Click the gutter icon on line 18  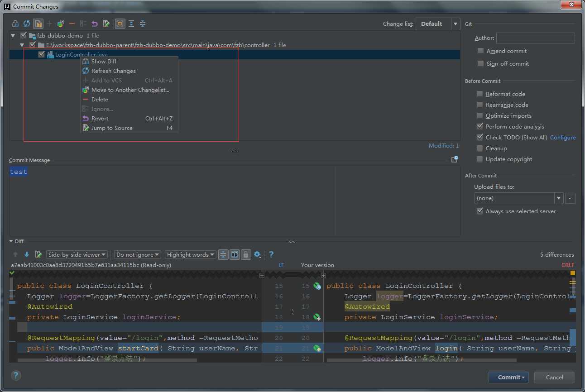pyautogui.click(x=317, y=317)
